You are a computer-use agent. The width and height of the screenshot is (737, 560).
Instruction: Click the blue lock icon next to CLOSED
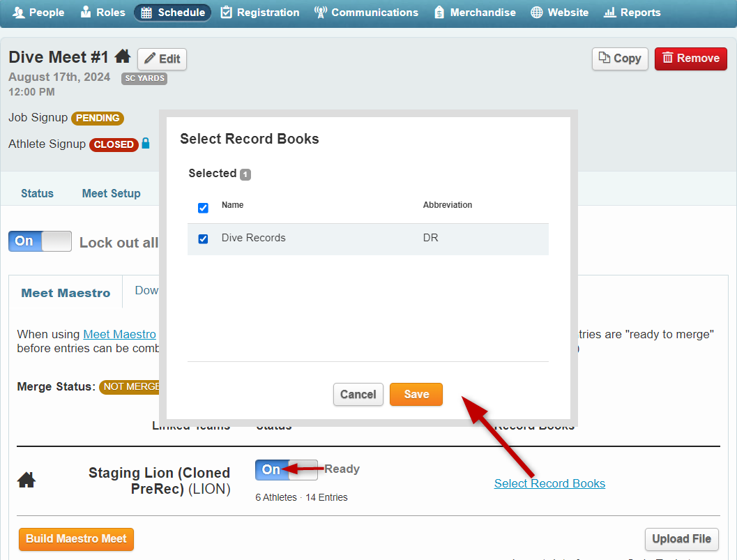146,144
